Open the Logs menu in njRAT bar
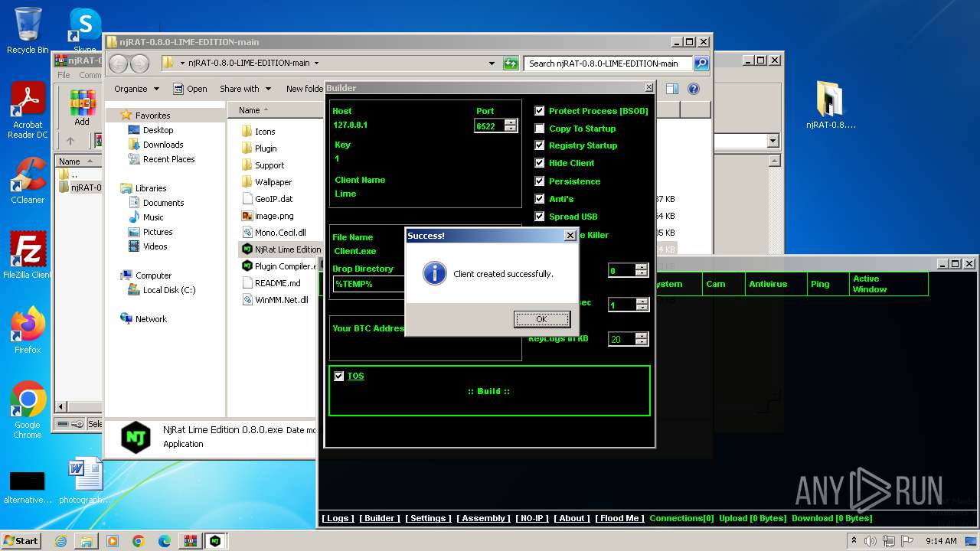980x551 pixels. tap(338, 518)
